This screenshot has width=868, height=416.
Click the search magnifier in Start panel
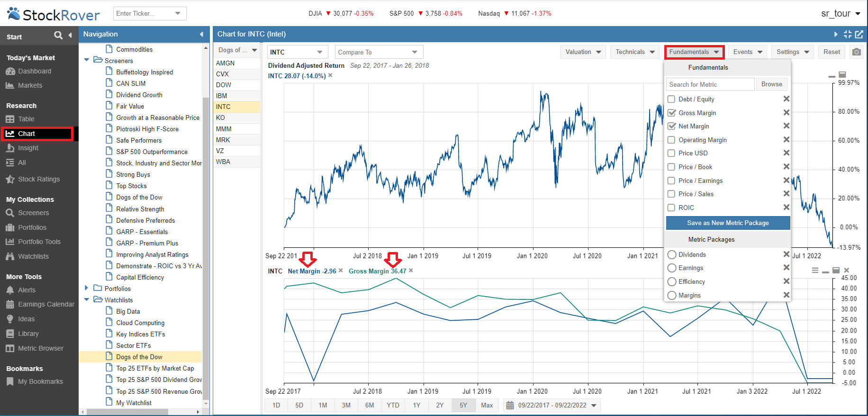(58, 35)
